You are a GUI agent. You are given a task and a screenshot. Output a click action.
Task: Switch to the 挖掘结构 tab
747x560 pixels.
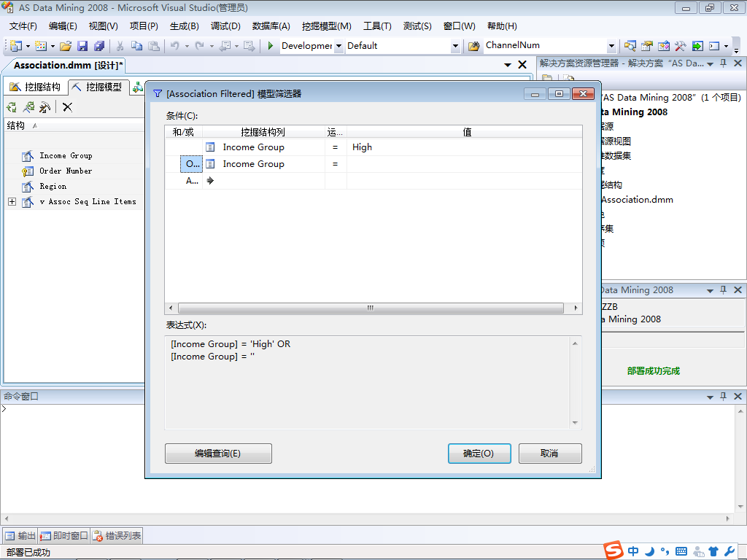coord(35,87)
